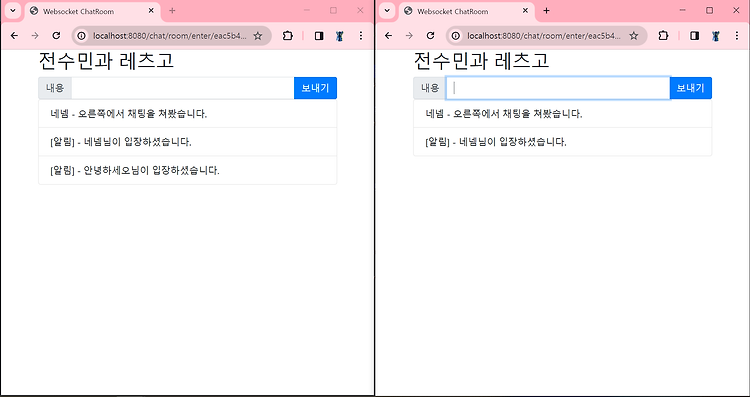Close Websocket ChatRoom tab in left window
Screen dimensions: 750x397
click(151, 11)
